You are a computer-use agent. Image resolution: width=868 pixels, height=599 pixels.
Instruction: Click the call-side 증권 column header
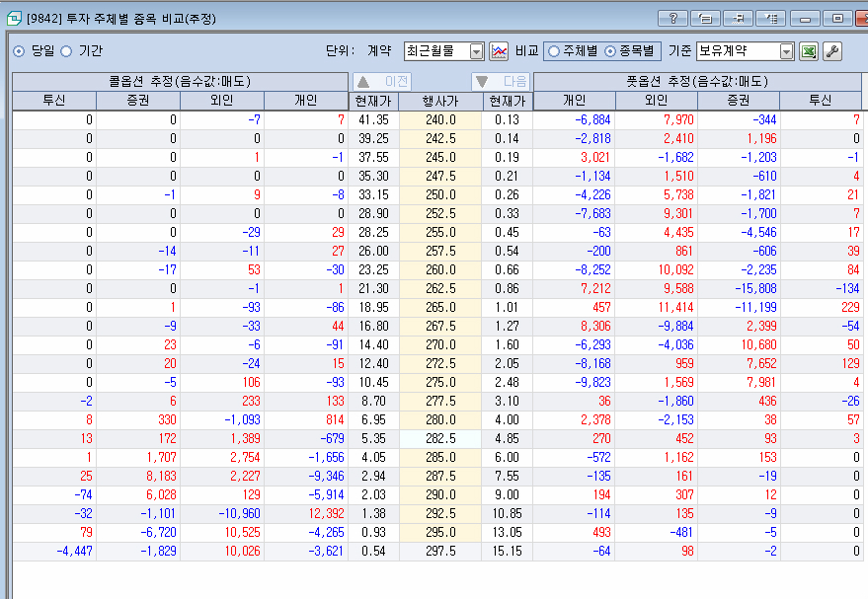tap(138, 100)
